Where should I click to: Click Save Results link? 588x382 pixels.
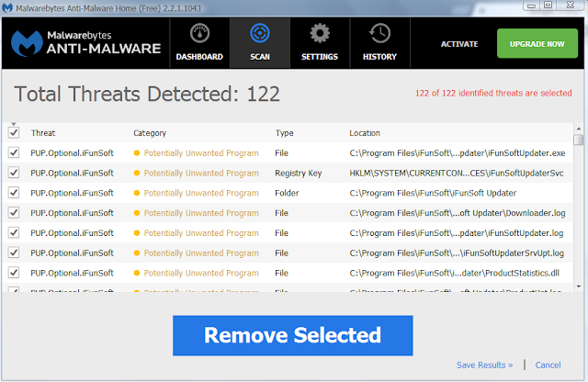tap(484, 365)
